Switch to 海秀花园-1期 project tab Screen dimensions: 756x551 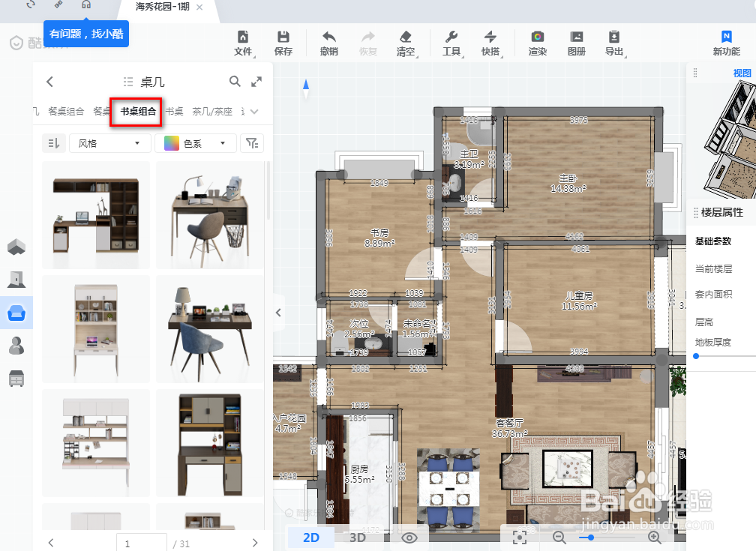(x=163, y=7)
